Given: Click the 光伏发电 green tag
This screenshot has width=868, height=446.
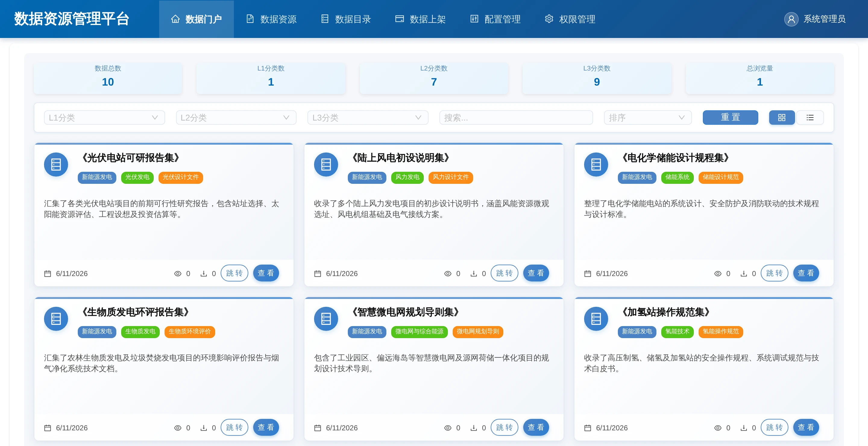Looking at the screenshot, I should pos(137,177).
